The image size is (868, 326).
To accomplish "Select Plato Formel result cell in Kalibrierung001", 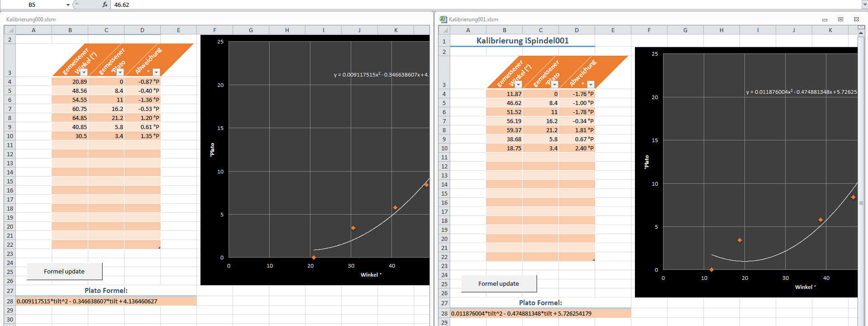I will coord(540,313).
